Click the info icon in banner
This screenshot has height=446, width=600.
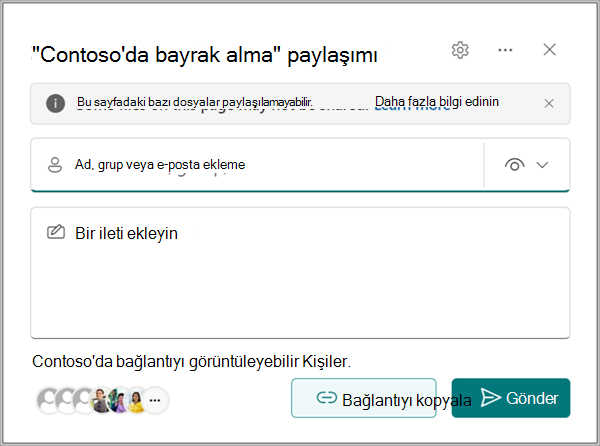(x=55, y=103)
